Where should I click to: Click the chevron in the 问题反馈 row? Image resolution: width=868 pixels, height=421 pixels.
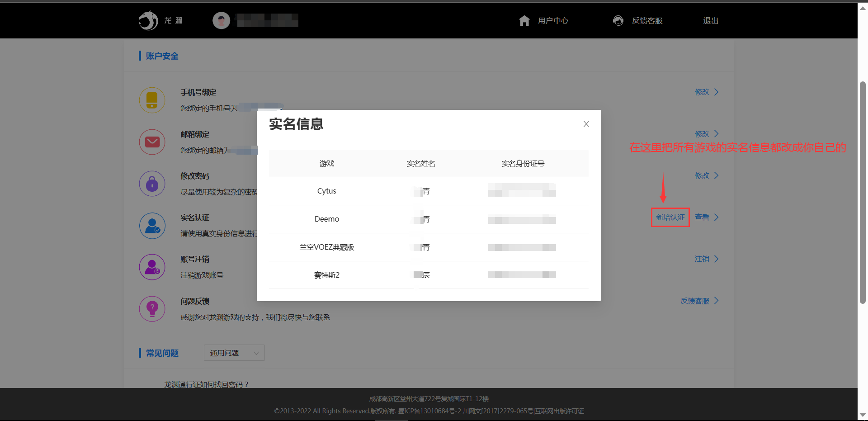pyautogui.click(x=717, y=301)
